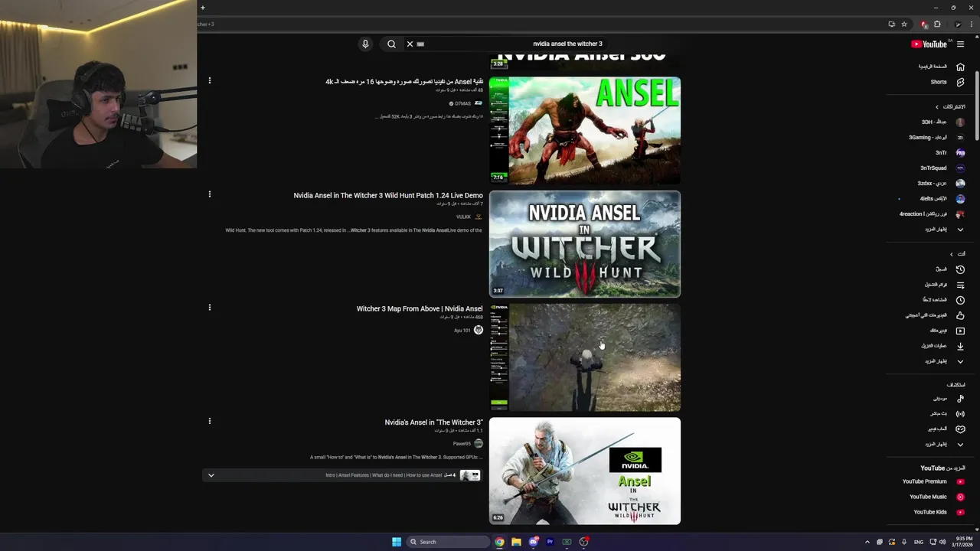Open Watch Later in the sidebar
The image size is (980, 551).
pyautogui.click(x=943, y=300)
